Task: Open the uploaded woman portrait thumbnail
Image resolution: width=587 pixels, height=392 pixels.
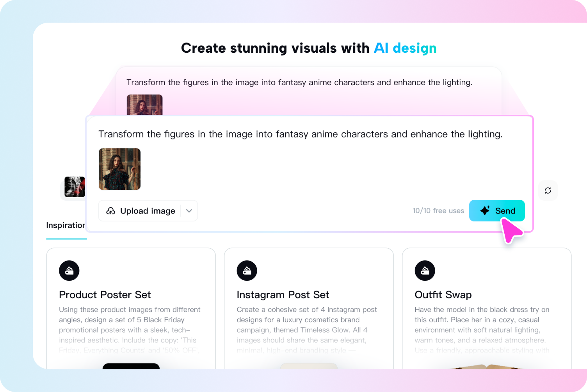Action: [x=119, y=169]
